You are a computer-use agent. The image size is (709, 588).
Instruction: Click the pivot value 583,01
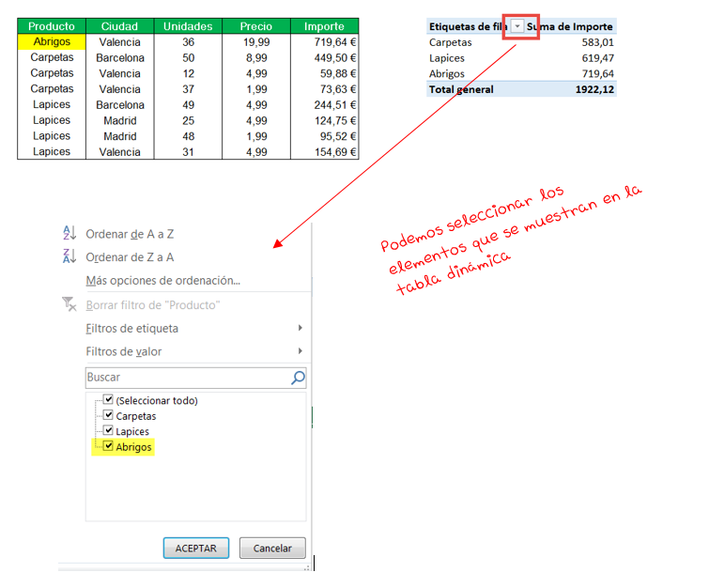pos(598,42)
